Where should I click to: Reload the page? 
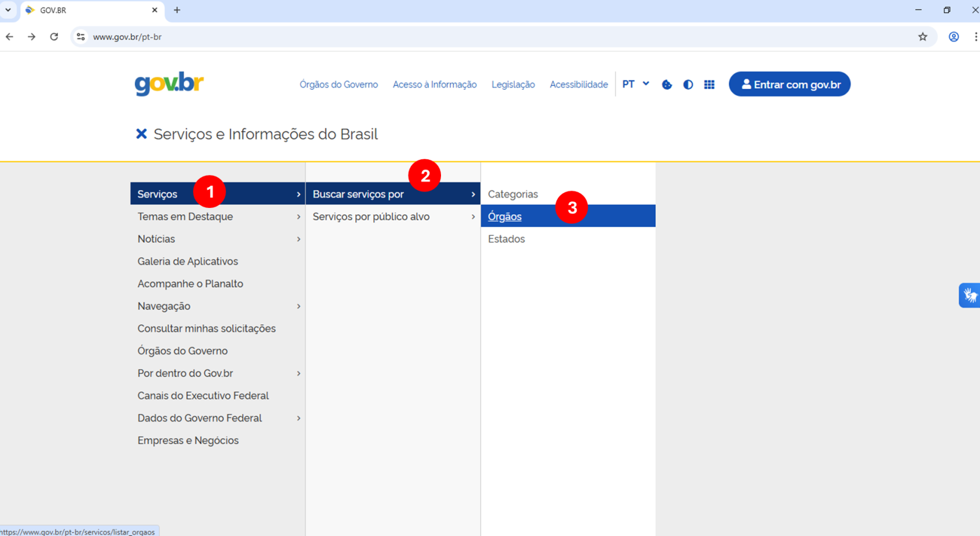point(54,37)
